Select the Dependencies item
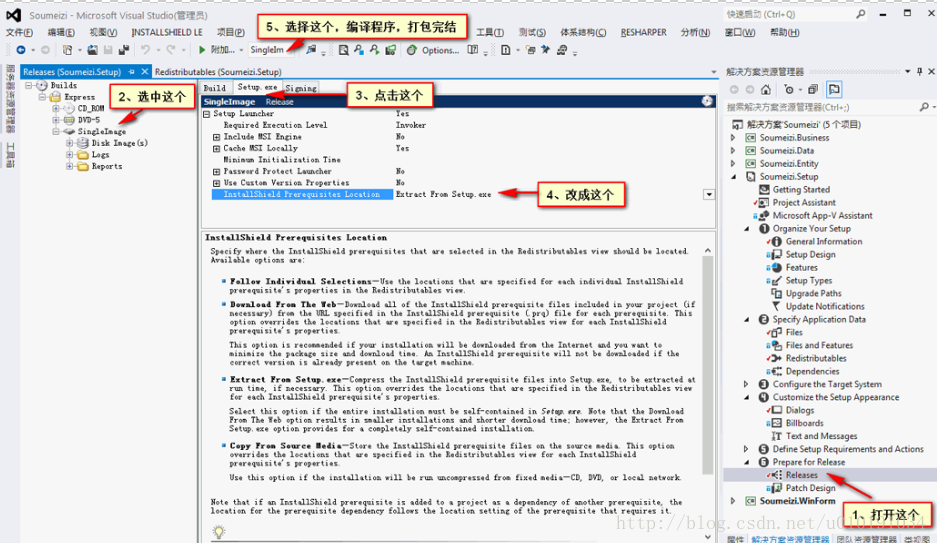This screenshot has height=543, width=937. 812,372
